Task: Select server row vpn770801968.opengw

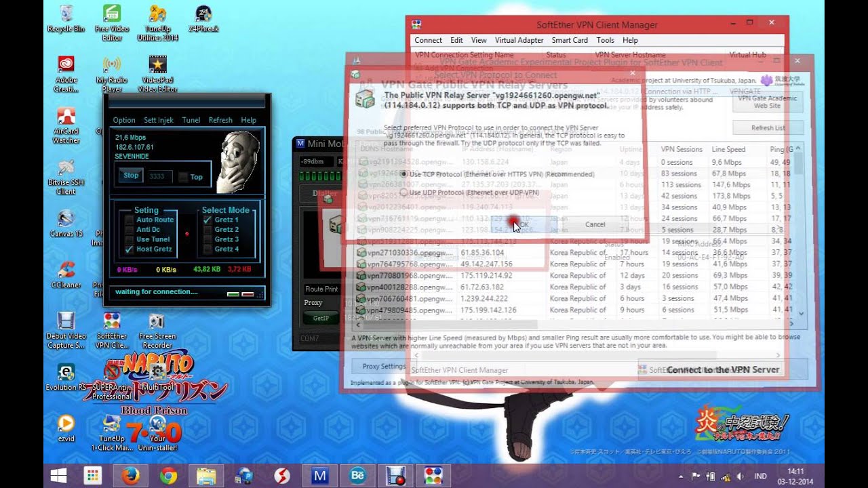Action: pos(576,275)
